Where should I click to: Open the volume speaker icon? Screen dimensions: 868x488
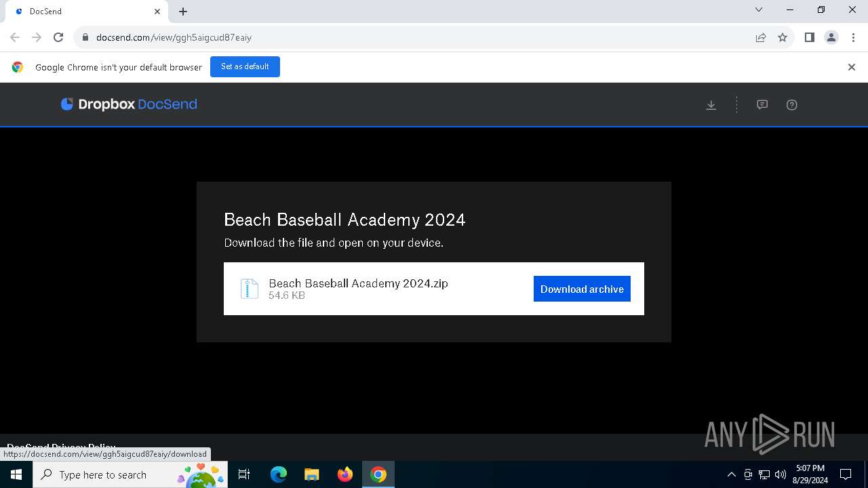point(780,474)
